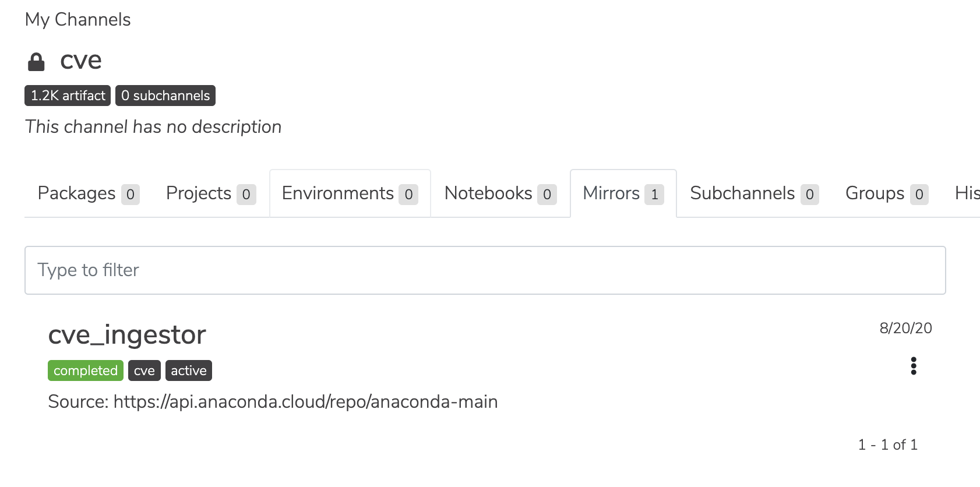Open the Subchannels tab

tap(754, 193)
